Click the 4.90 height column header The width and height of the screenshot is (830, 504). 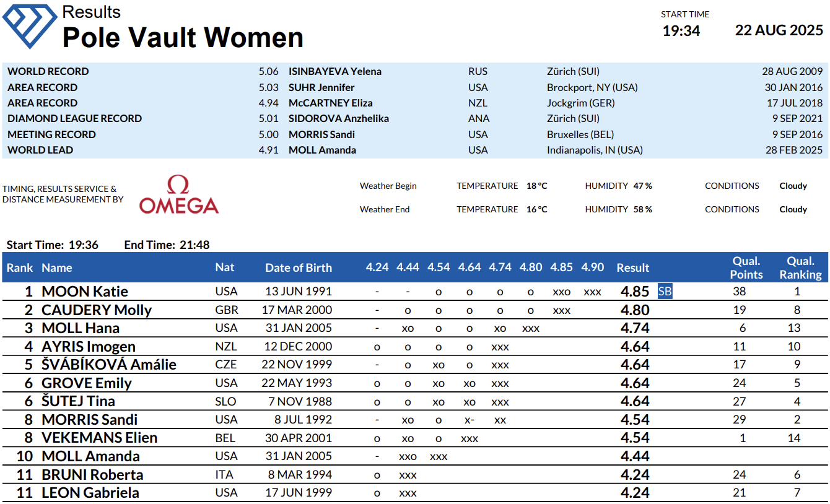[x=592, y=267]
